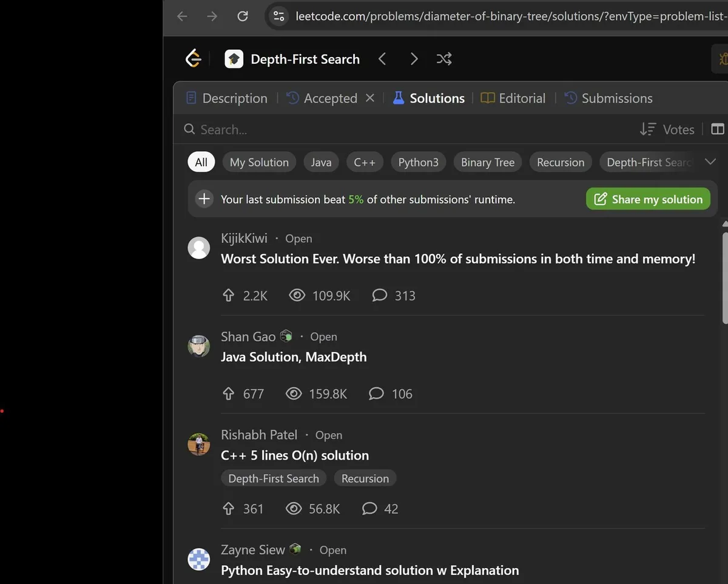
Task: Shuffle to a random problem
Action: click(444, 59)
